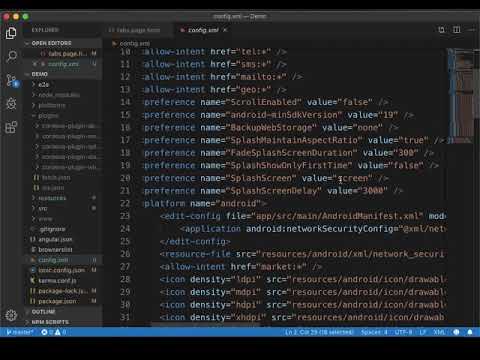The image size is (480, 360).
Task: Open the Extensions view icon
Action: click(x=11, y=127)
